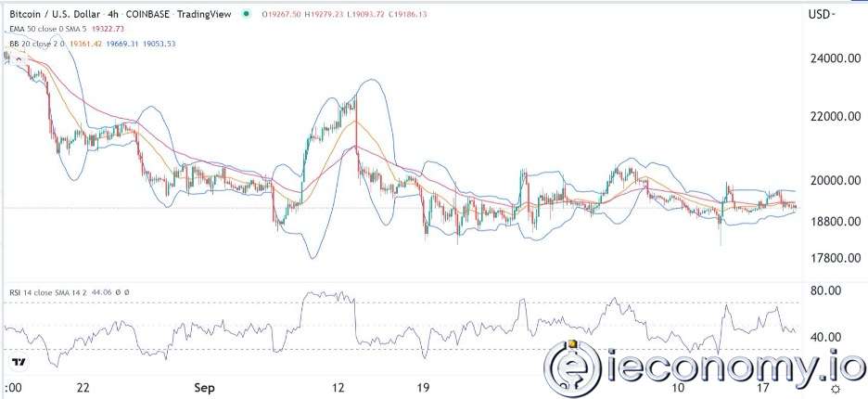Click the 12 date on time axis
868x399 pixels.
(x=339, y=386)
